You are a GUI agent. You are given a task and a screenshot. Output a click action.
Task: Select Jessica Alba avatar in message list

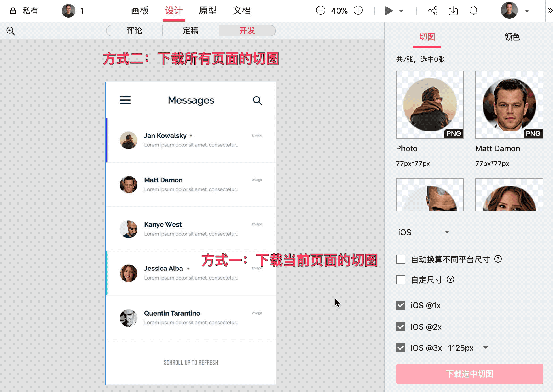129,273
